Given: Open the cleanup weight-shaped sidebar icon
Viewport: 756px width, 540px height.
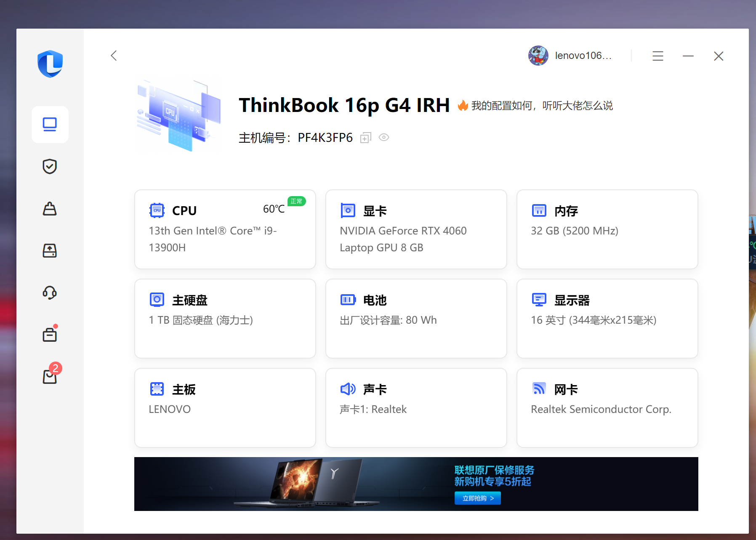Looking at the screenshot, I should click(x=50, y=208).
